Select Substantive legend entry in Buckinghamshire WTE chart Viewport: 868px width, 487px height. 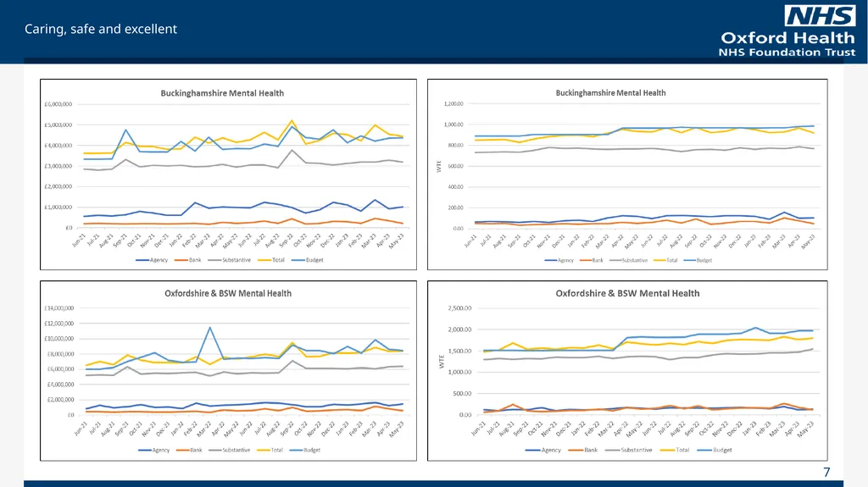(628, 260)
